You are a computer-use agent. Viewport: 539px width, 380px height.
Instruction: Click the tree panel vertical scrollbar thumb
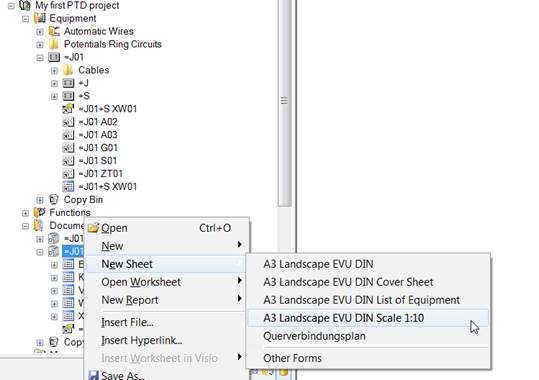pyautogui.click(x=285, y=101)
